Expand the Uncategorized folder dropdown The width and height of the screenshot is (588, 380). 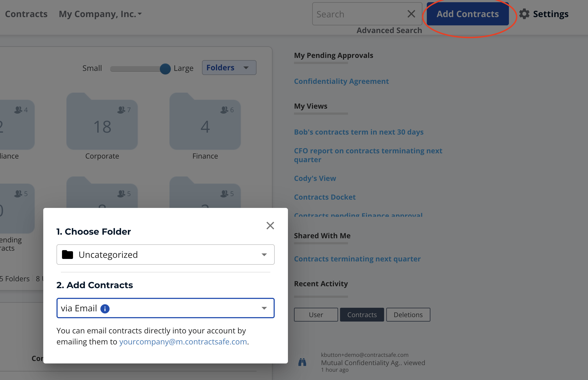click(165, 255)
